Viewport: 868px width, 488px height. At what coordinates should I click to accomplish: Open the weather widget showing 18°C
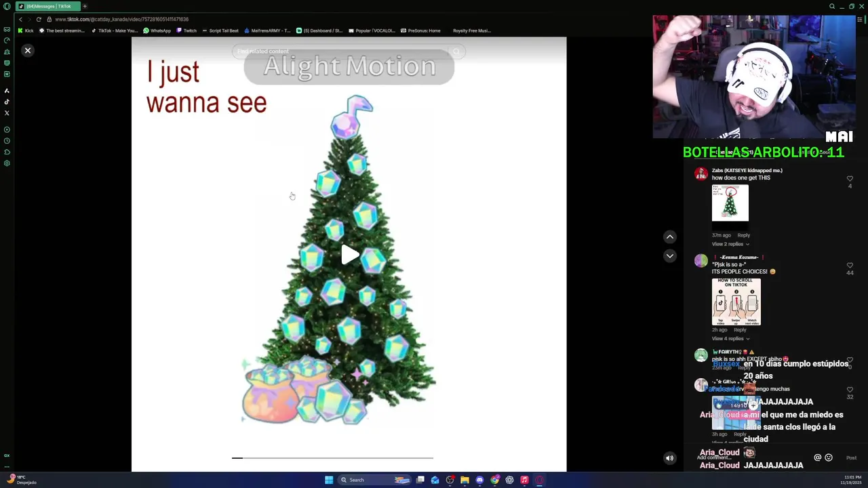[22, 480]
